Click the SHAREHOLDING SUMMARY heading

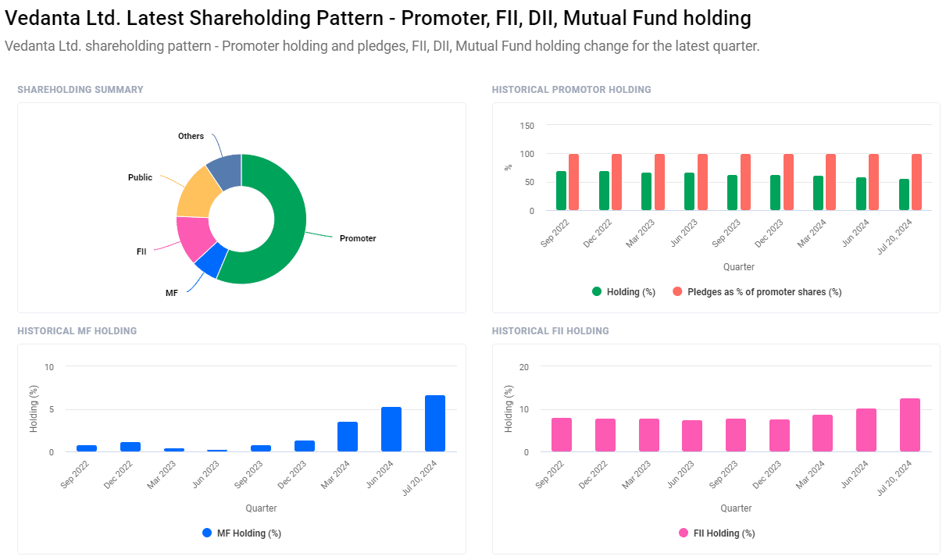click(x=80, y=90)
